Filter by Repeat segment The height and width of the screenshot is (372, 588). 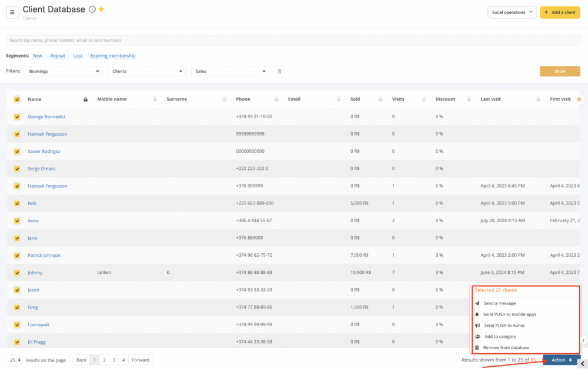58,55
